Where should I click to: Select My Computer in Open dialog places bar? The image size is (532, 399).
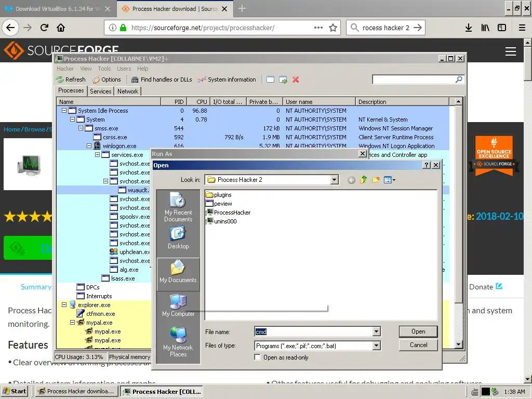(x=178, y=305)
